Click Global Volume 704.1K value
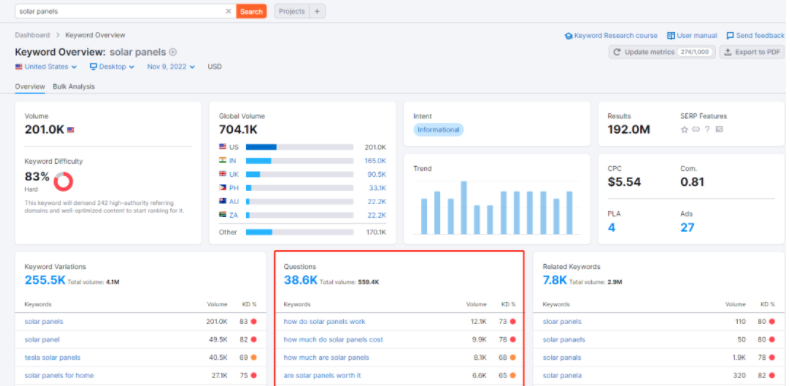This screenshot has width=790, height=386. [238, 130]
